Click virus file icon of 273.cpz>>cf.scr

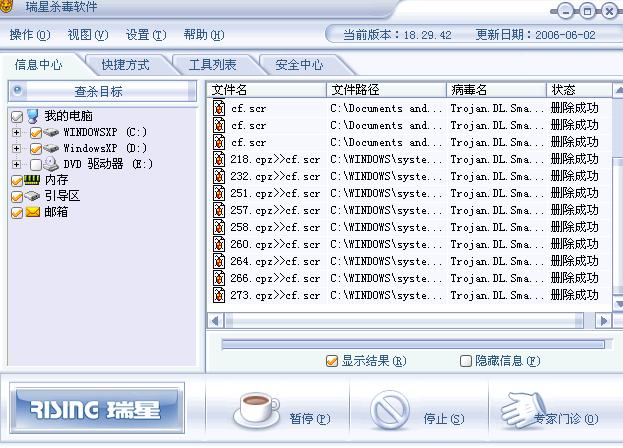(219, 295)
